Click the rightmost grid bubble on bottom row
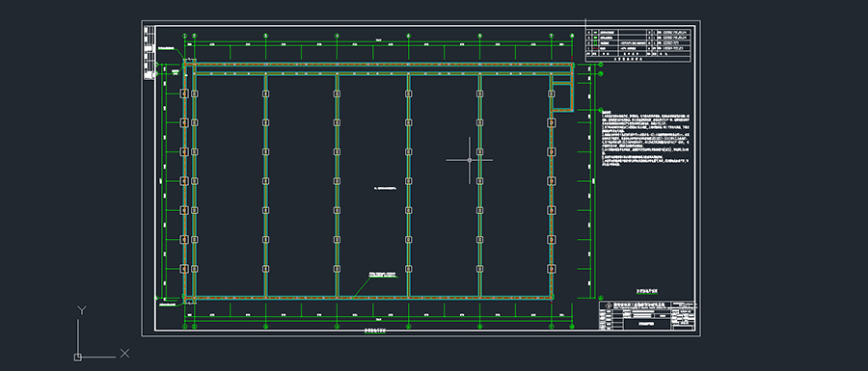Viewport: 868px width, 371px height. click(572, 327)
